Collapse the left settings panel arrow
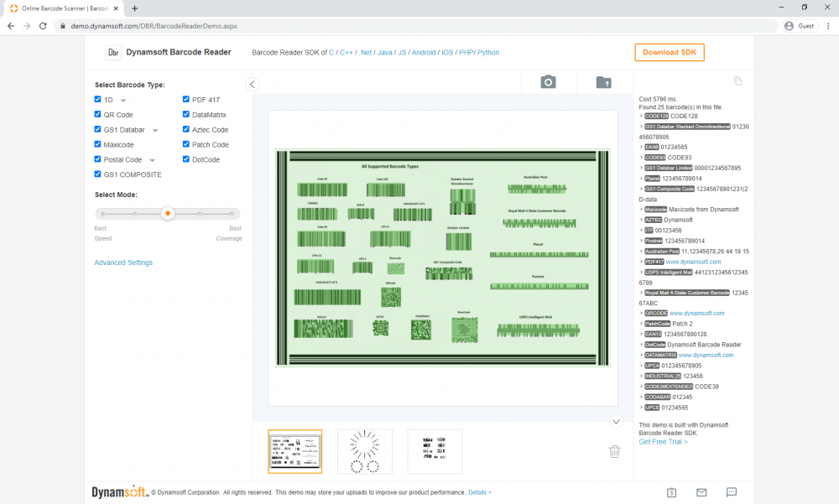The width and height of the screenshot is (839, 504). coord(252,84)
